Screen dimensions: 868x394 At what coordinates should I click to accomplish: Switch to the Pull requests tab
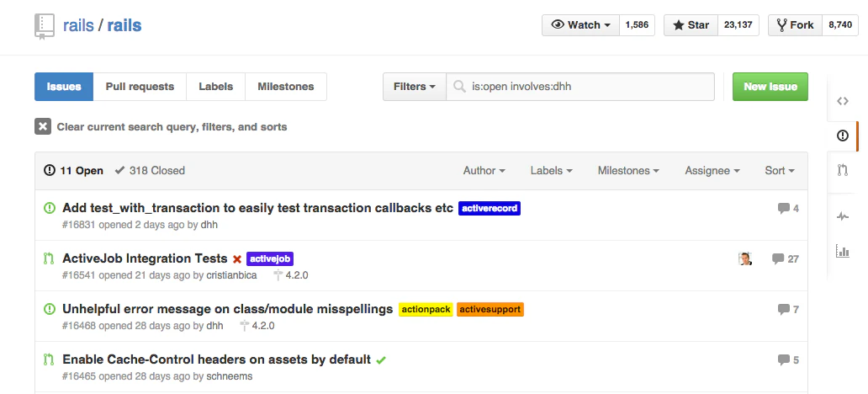tap(140, 87)
